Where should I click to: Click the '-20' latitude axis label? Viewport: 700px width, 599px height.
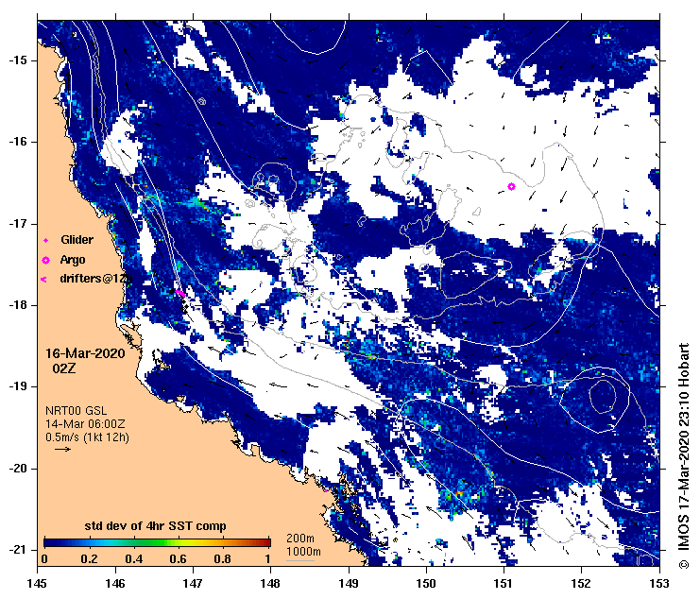[x=18, y=469]
